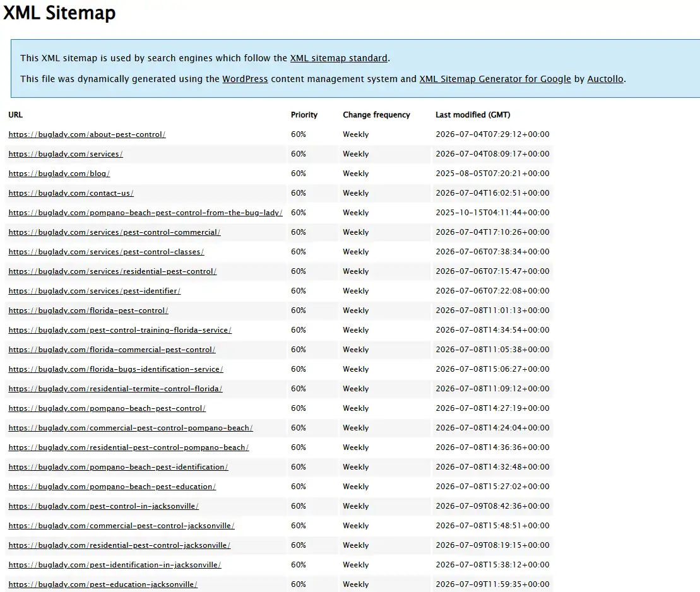The image size is (700, 592).
Task: Open pompano-beach-pest-education link
Action: [112, 487]
